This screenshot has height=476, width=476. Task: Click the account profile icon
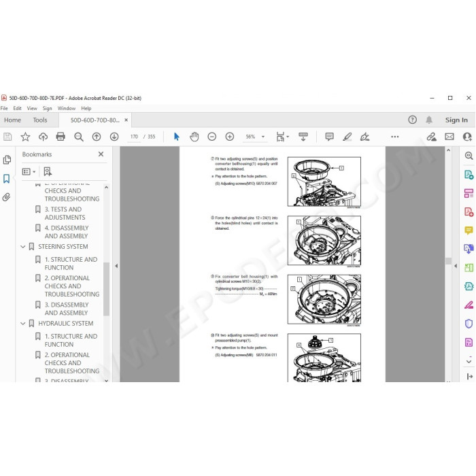click(x=468, y=137)
